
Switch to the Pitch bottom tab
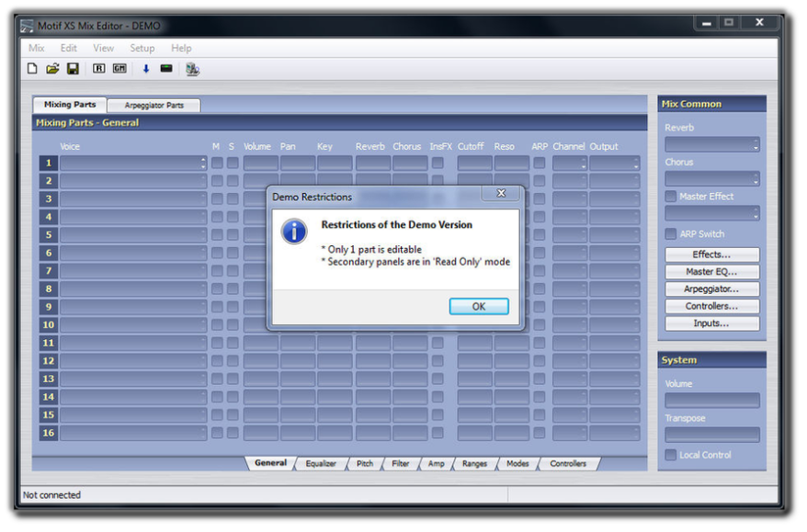[x=365, y=464]
